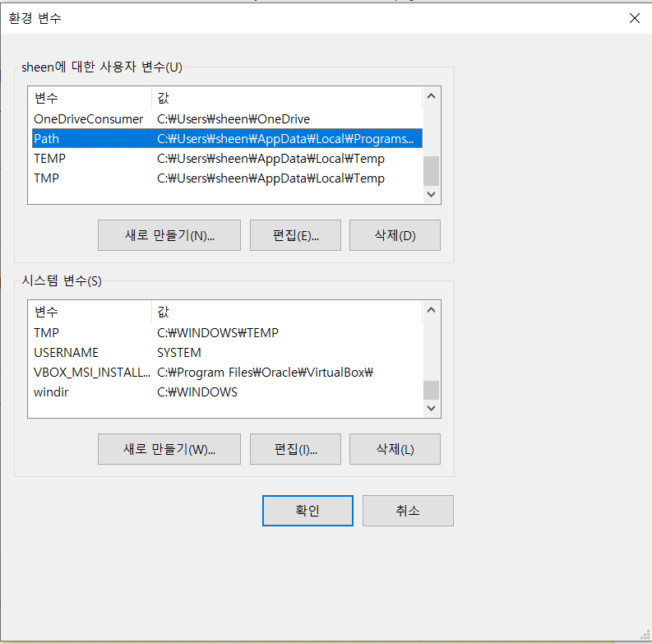
Task: Select the TMP row in system variables
Action: pyautogui.click(x=227, y=333)
